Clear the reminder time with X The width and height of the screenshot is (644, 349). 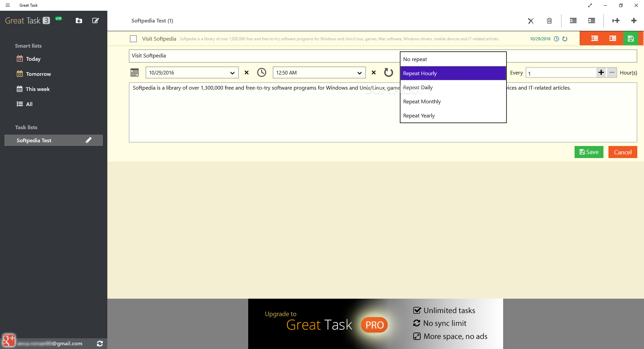tap(374, 72)
